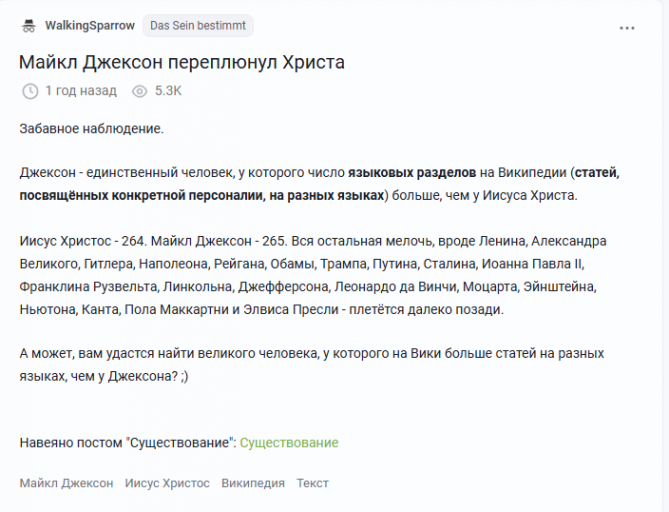Click the "1 год назад" timestamp
This screenshot has width=669, height=512.
81,91
